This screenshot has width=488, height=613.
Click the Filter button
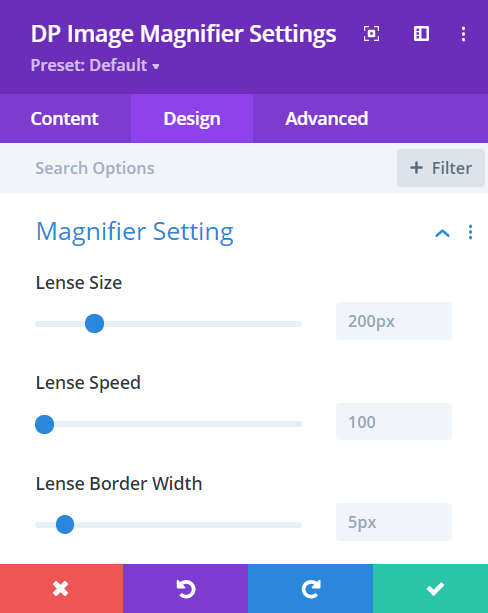pos(441,168)
